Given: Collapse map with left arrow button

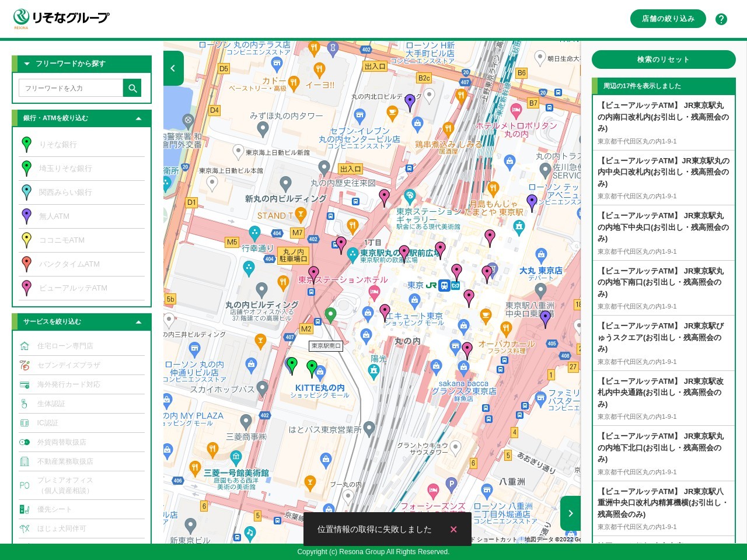Looking at the screenshot, I should 173,68.
